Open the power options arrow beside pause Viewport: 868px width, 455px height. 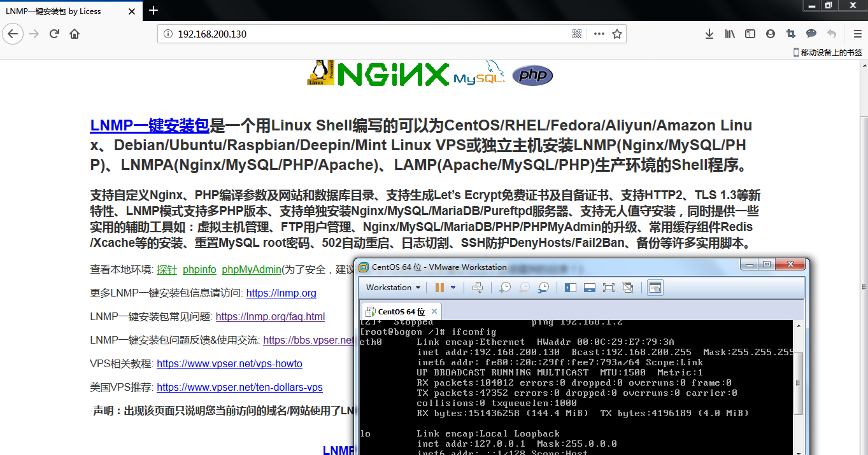pos(453,288)
